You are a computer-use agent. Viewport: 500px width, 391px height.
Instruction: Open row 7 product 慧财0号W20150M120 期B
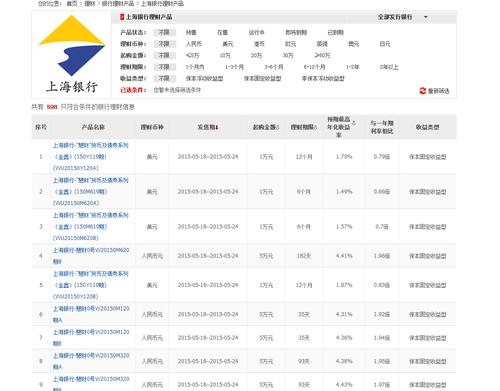click(91, 338)
